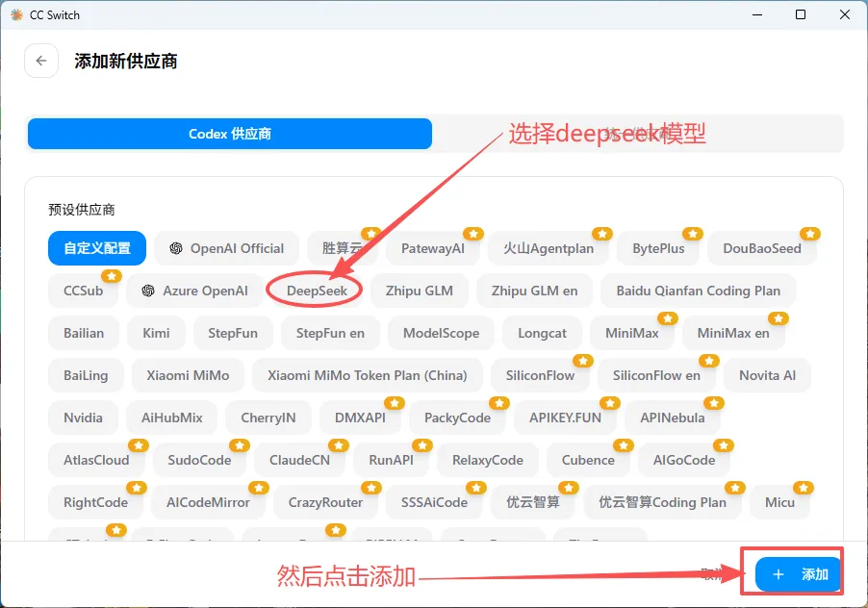This screenshot has height=608, width=868.
Task: Select the Kimi provider
Action: (x=156, y=333)
